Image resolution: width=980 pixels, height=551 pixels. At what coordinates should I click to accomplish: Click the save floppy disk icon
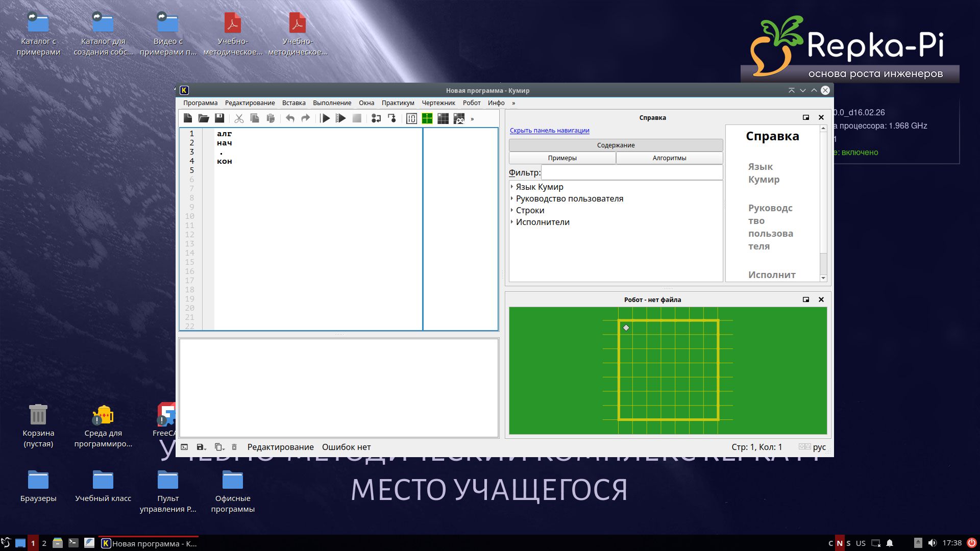219,118
